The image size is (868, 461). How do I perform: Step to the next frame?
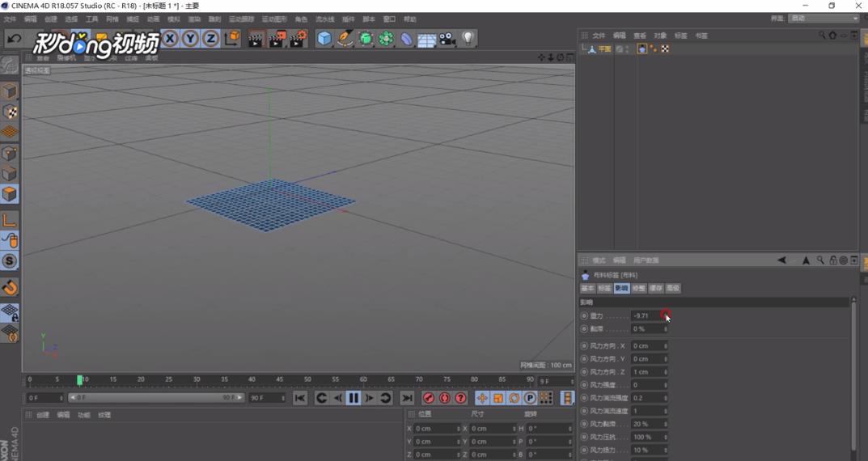tap(369, 398)
